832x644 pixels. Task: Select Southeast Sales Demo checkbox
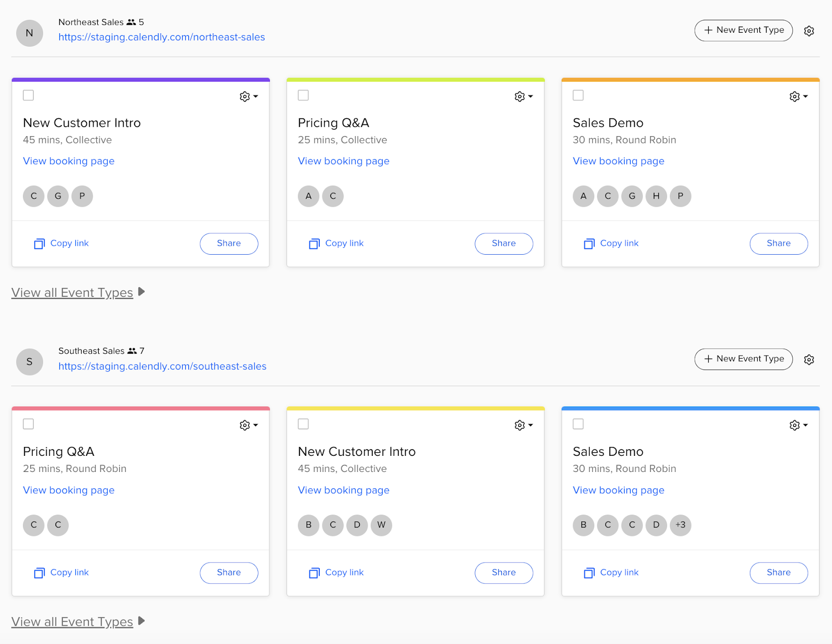[578, 424]
